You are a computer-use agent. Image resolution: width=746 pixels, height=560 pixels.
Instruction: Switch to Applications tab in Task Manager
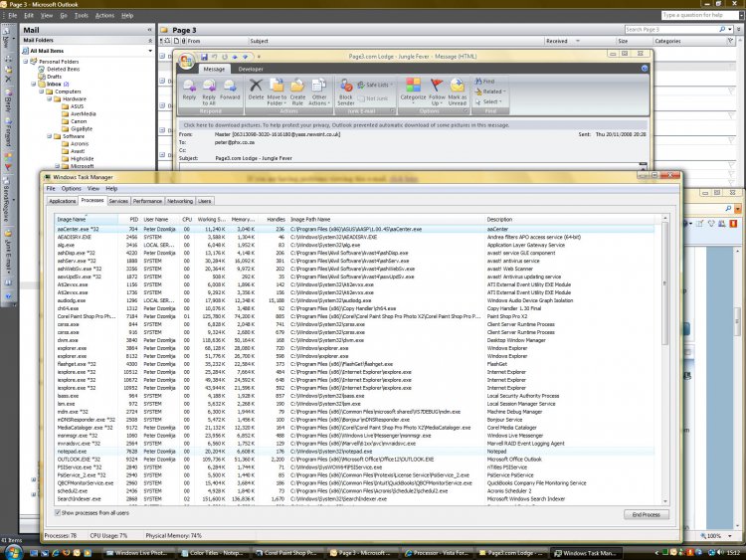(x=63, y=201)
